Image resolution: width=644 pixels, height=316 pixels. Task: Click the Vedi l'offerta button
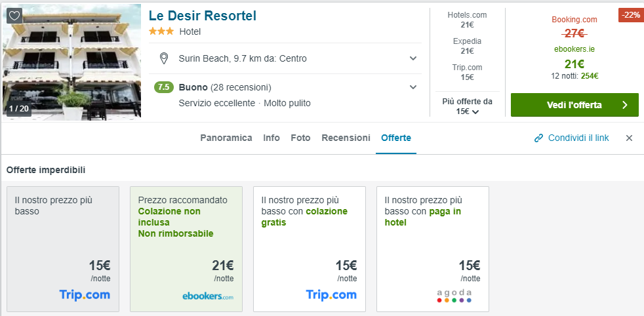click(x=574, y=105)
